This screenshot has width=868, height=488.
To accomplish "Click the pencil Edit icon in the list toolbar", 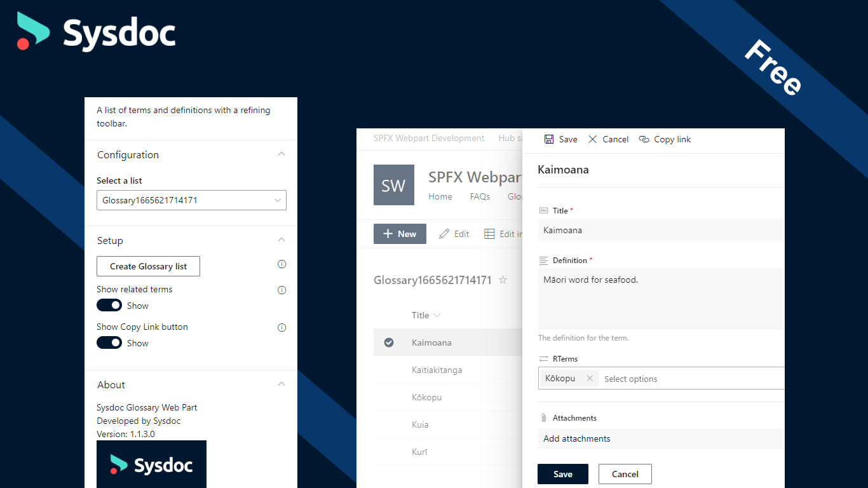I will click(444, 234).
